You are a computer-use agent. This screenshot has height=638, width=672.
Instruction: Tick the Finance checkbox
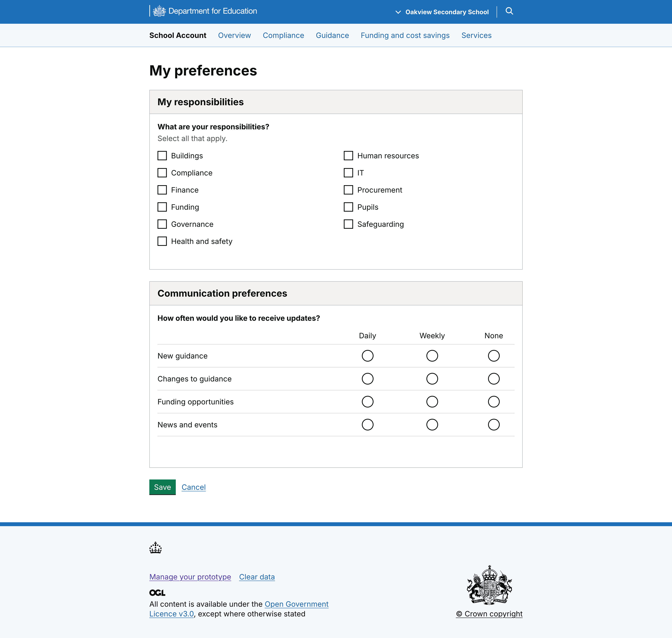[x=162, y=190]
